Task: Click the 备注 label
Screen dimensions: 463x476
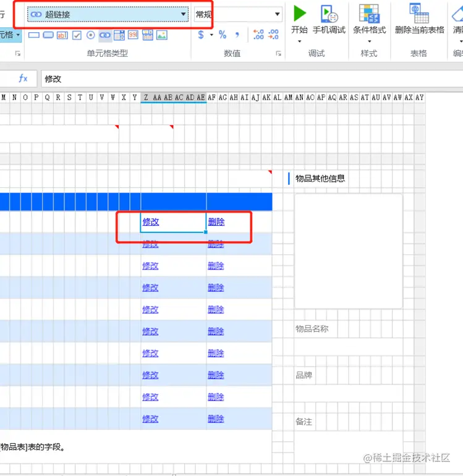Action: click(304, 422)
